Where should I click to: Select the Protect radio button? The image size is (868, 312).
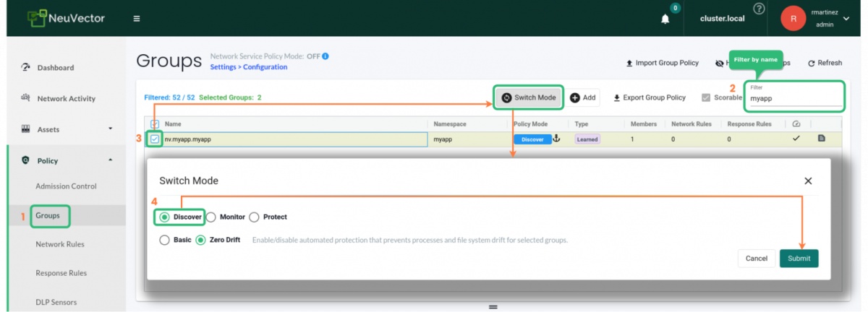click(254, 217)
